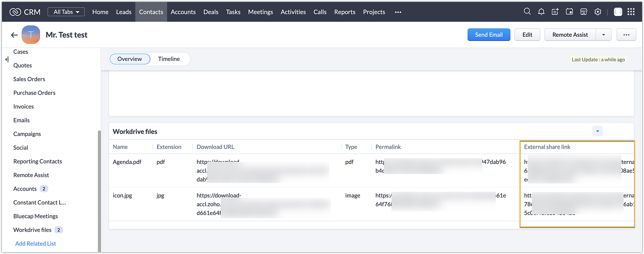This screenshot has width=644, height=254.
Task: Select Accounts related list in sidebar
Action: tap(25, 189)
